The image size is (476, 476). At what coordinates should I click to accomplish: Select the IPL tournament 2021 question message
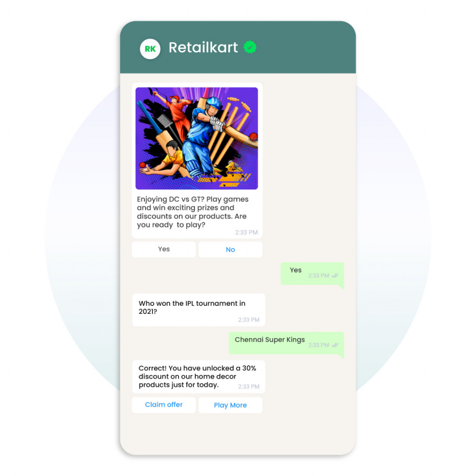(x=198, y=310)
